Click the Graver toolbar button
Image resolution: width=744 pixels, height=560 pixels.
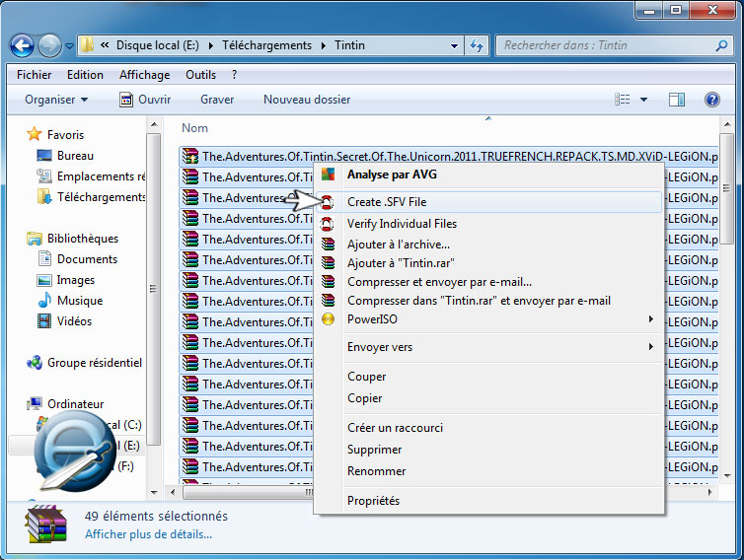click(217, 100)
